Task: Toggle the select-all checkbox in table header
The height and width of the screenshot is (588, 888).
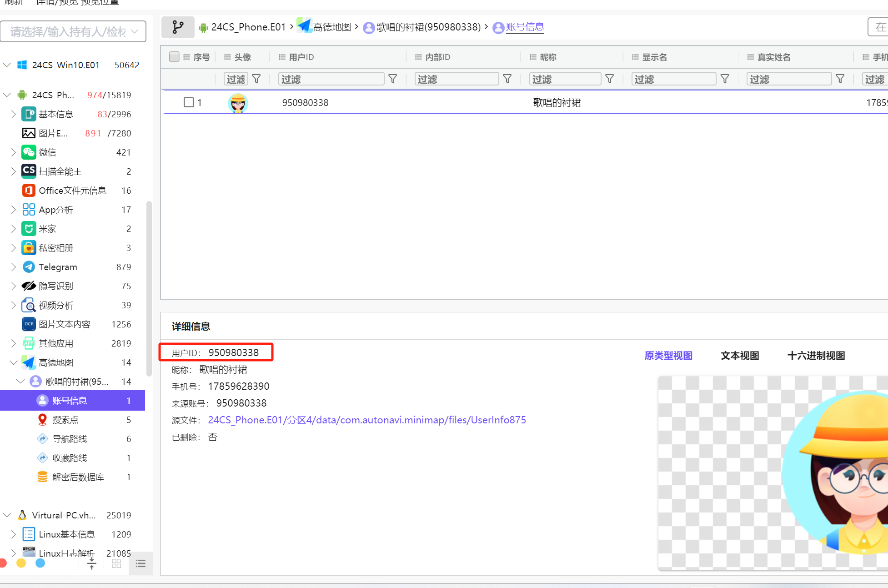Action: pos(174,57)
